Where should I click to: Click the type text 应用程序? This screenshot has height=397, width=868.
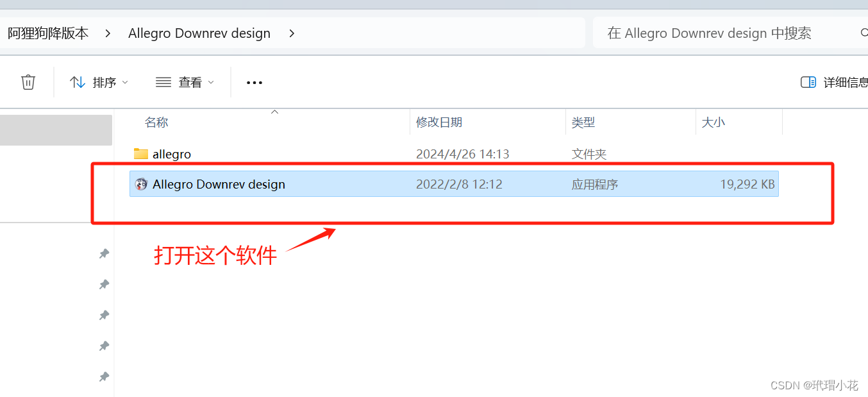[595, 185]
